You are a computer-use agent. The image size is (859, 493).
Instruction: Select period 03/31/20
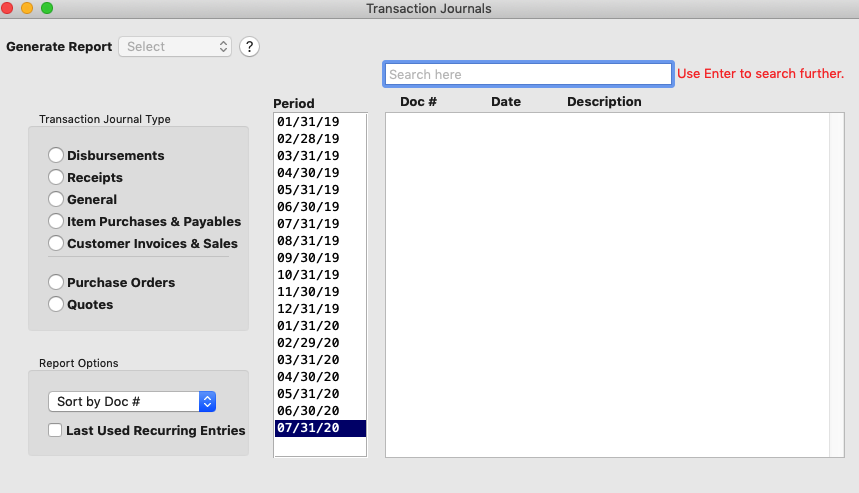(x=320, y=359)
